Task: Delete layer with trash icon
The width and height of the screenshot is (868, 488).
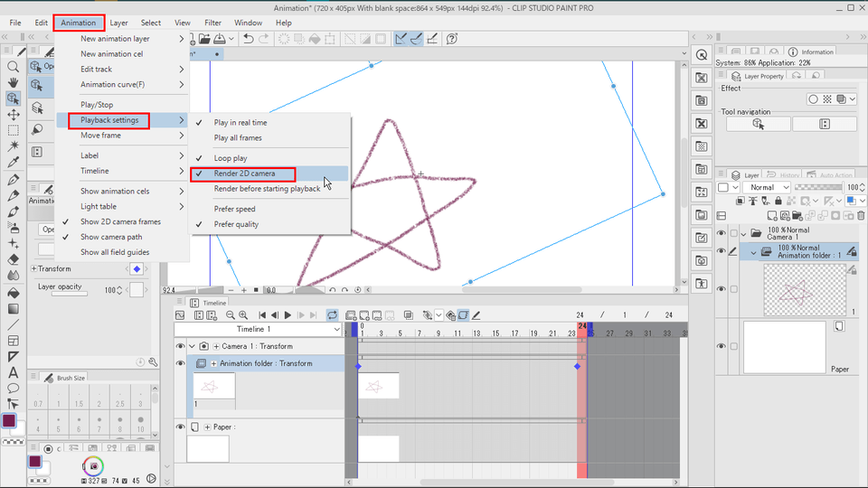Action: click(x=861, y=215)
